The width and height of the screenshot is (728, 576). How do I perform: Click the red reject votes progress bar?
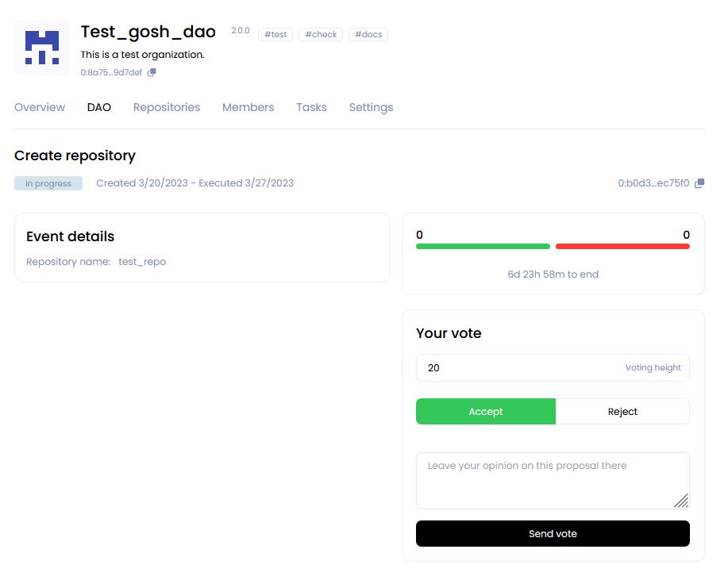(622, 247)
